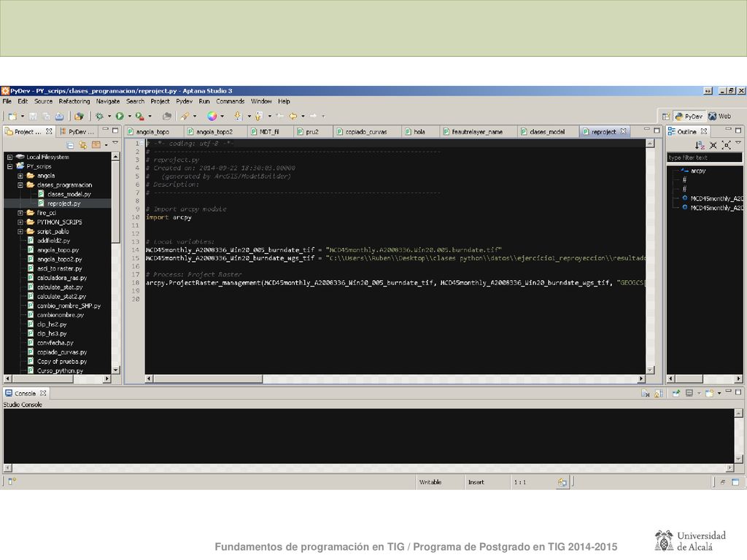Expand the fire_cci folder node
This screenshot has width=747, height=560.
click(20, 213)
